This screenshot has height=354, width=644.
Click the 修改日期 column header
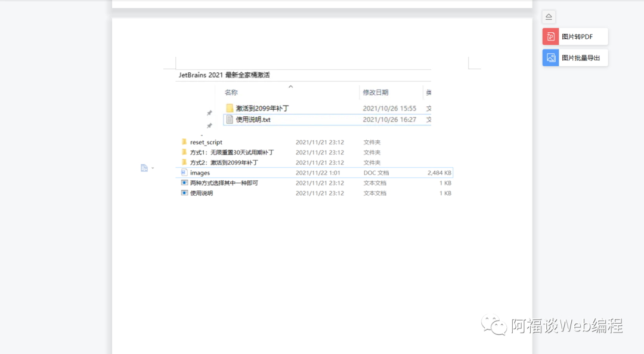[376, 93]
